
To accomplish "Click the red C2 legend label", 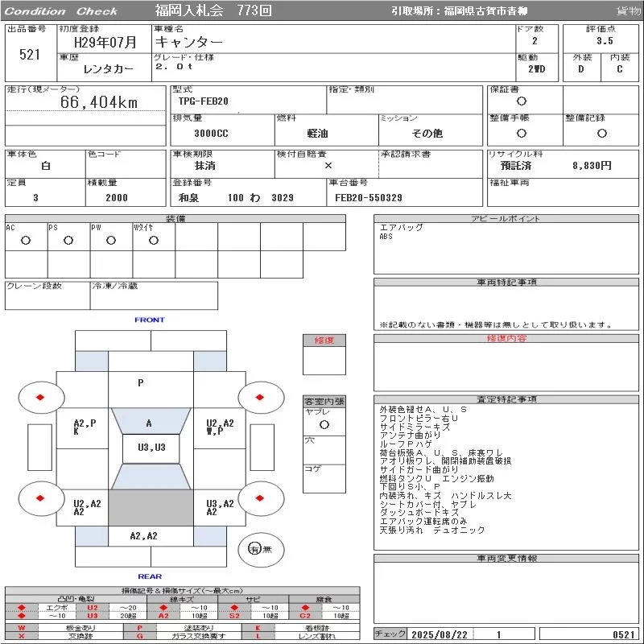I will 305,616.
